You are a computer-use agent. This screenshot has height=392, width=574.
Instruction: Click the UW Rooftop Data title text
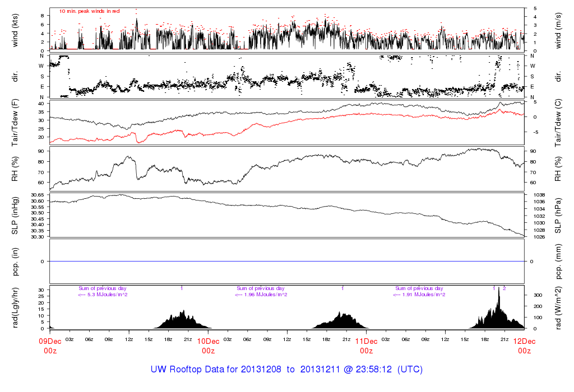[x=286, y=370]
